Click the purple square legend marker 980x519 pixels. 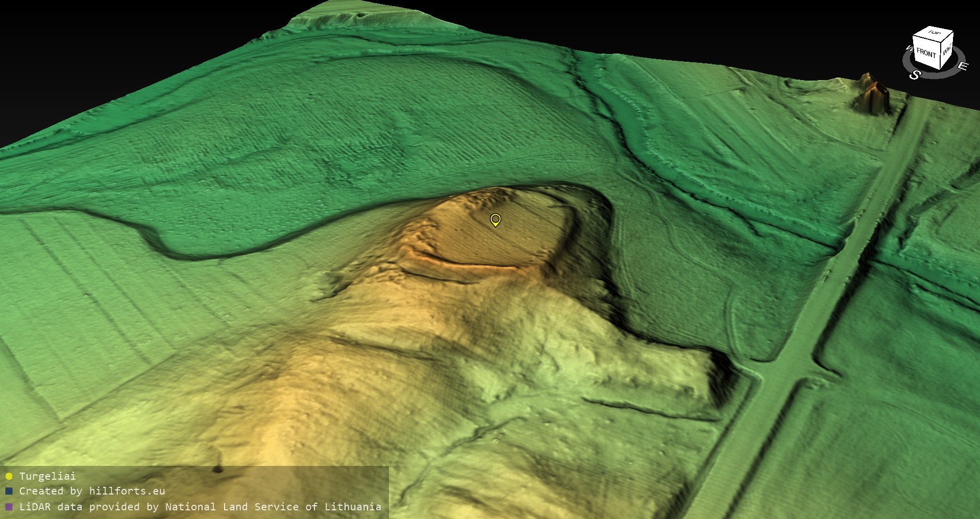tap(9, 507)
